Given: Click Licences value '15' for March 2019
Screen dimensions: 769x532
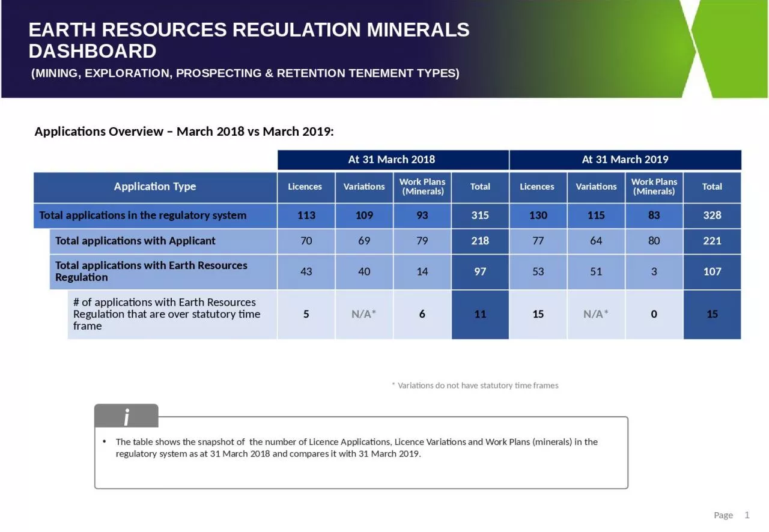Looking at the screenshot, I should [x=538, y=314].
